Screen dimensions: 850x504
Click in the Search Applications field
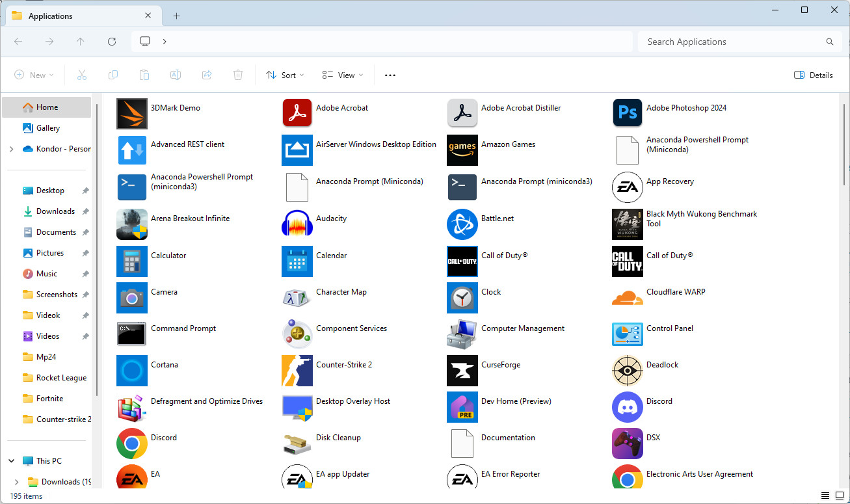click(x=739, y=42)
